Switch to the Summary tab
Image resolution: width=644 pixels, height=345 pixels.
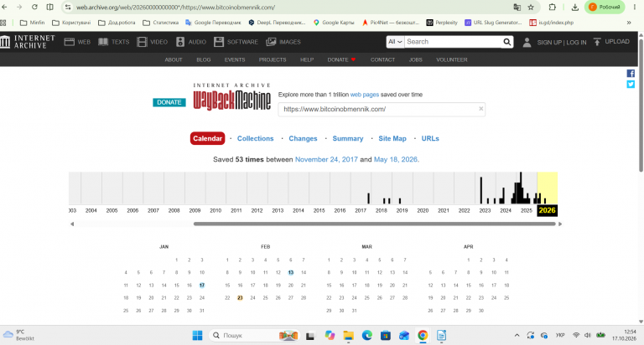click(x=348, y=139)
